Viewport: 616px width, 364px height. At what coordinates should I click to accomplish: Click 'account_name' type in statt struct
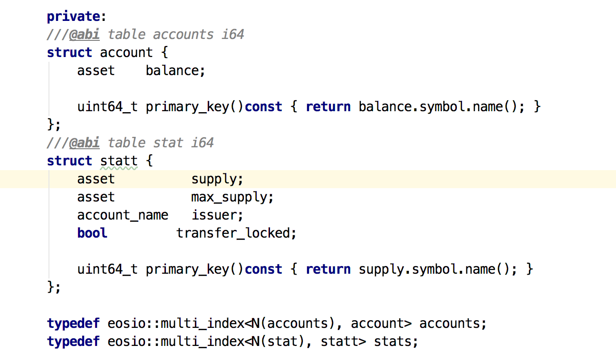coord(123,215)
